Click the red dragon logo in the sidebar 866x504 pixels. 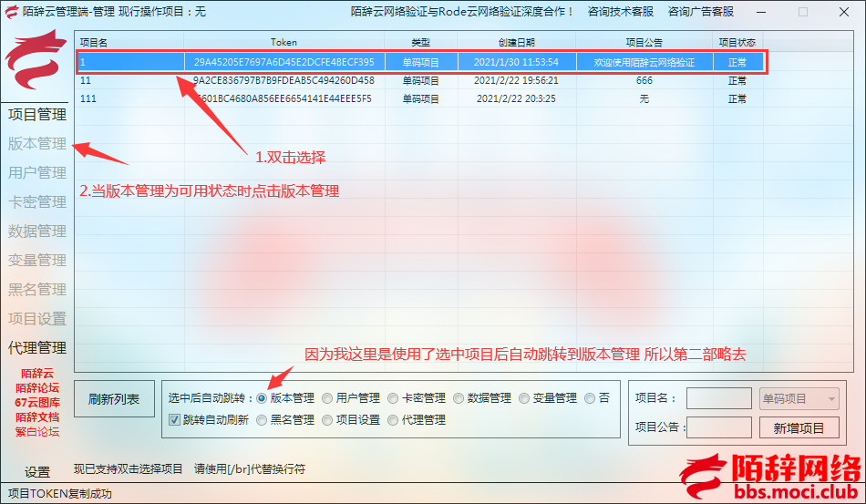tap(36, 60)
